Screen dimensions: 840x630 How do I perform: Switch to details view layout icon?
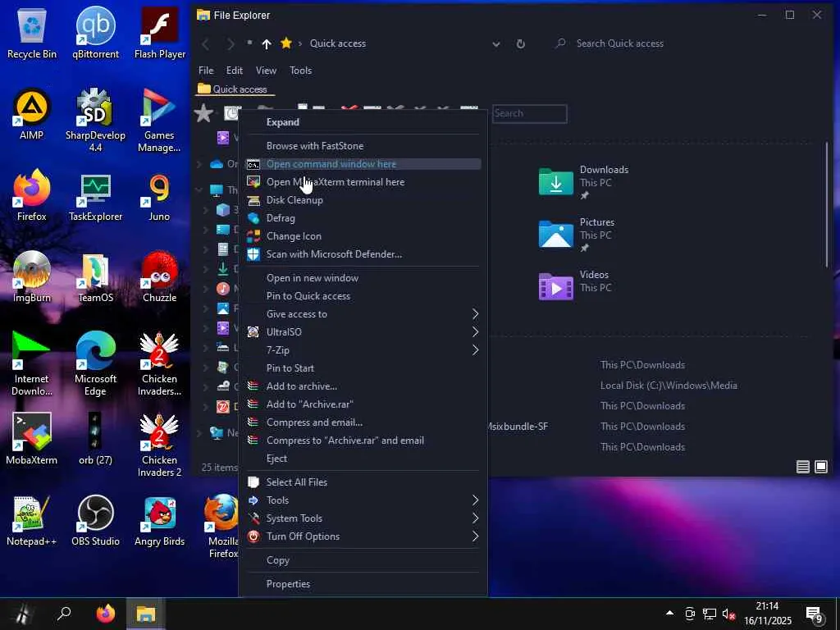click(802, 467)
